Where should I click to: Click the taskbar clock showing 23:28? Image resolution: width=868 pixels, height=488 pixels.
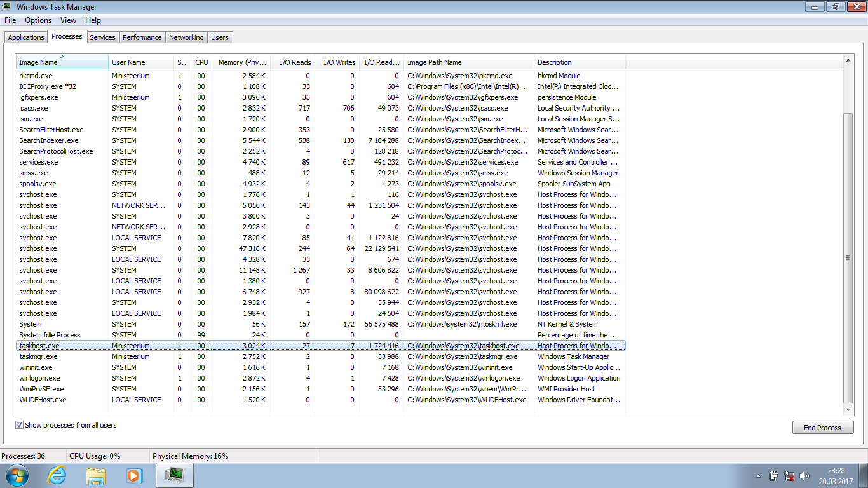836,476
